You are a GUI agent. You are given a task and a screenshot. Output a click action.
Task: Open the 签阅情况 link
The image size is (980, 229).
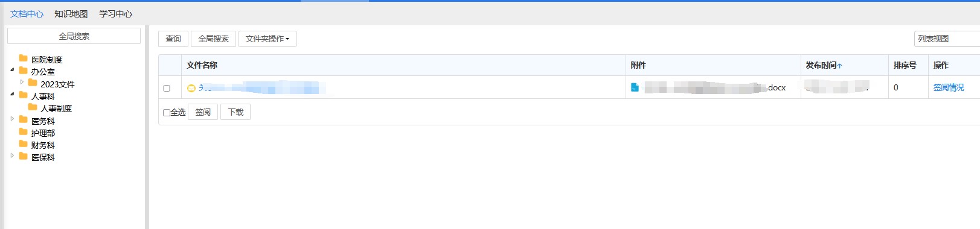point(949,87)
